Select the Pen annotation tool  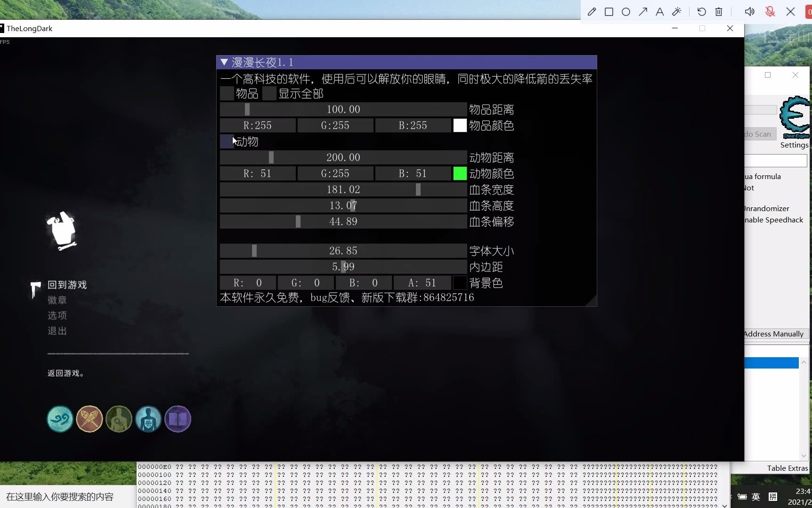tap(593, 12)
